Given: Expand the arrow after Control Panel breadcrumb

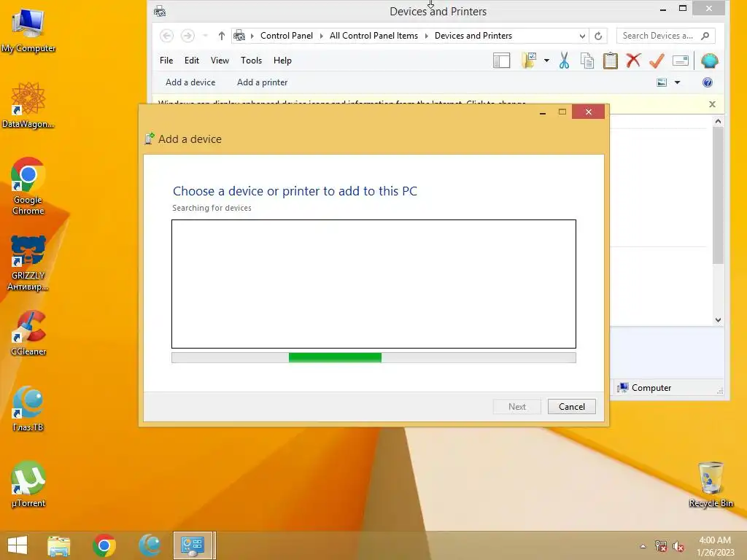Looking at the screenshot, I should (322, 36).
